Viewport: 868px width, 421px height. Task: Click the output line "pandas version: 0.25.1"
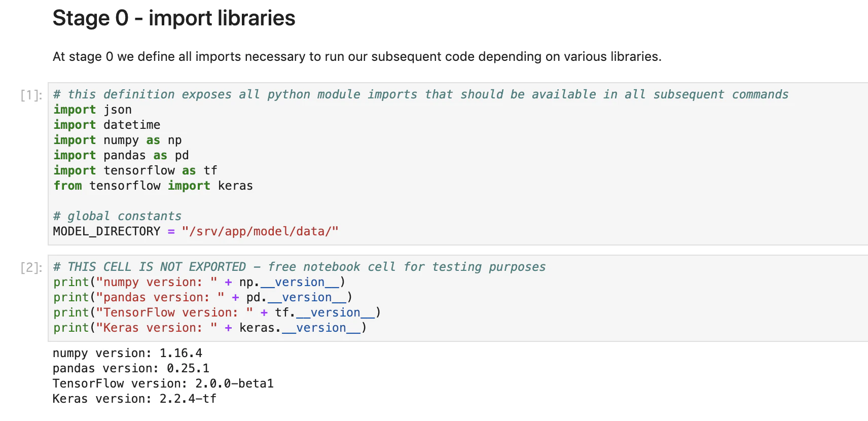[131, 368]
